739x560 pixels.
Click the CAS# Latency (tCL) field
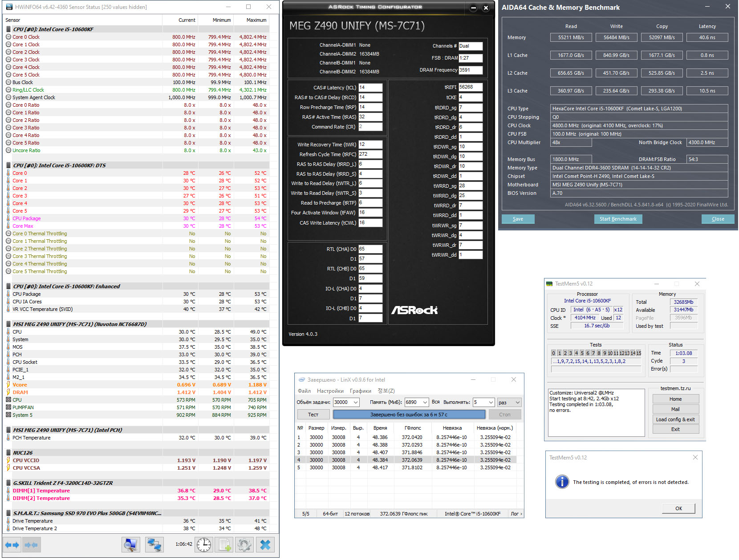[x=370, y=88]
